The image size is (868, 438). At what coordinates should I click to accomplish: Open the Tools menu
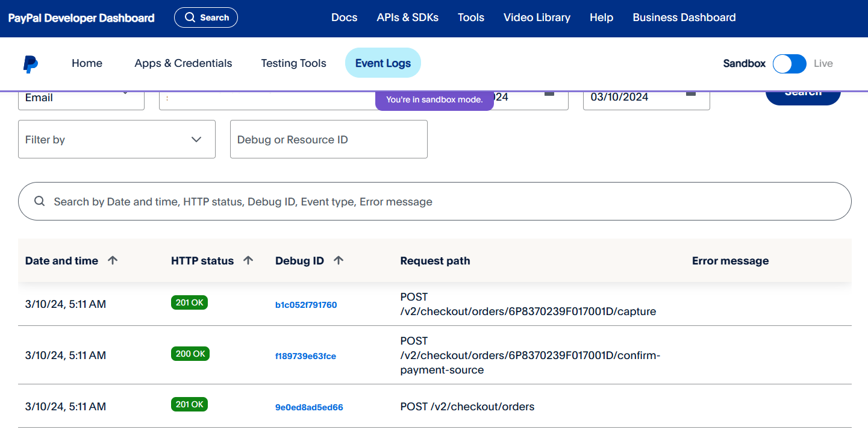coord(471,17)
